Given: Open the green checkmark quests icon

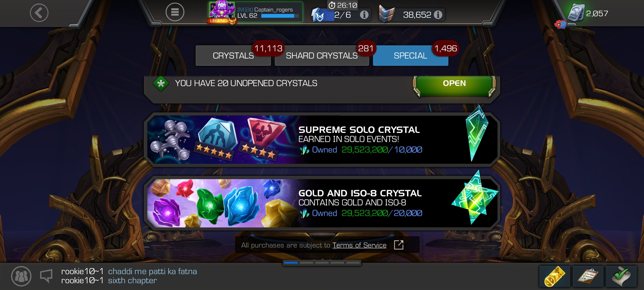Looking at the screenshot, I should click(621, 276).
